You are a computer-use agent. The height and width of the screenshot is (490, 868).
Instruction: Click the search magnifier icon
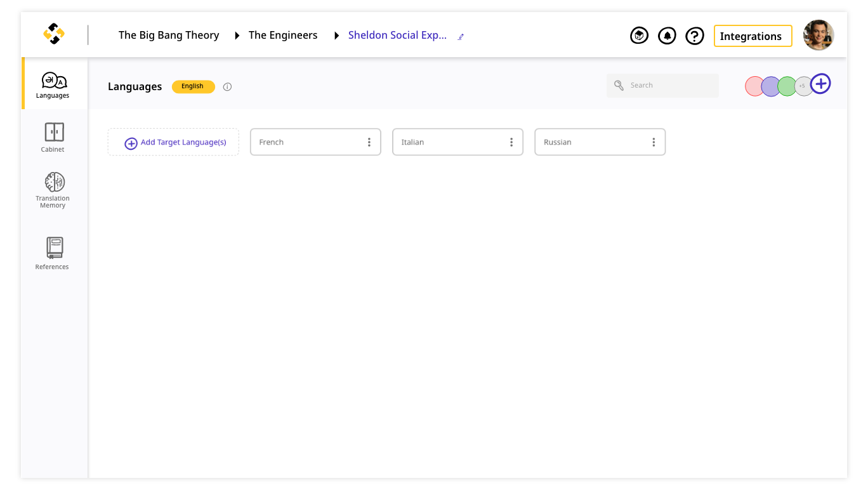click(x=619, y=86)
